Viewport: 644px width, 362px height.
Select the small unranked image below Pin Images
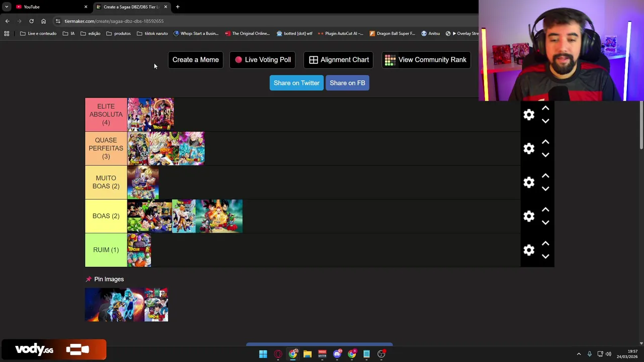point(156,305)
